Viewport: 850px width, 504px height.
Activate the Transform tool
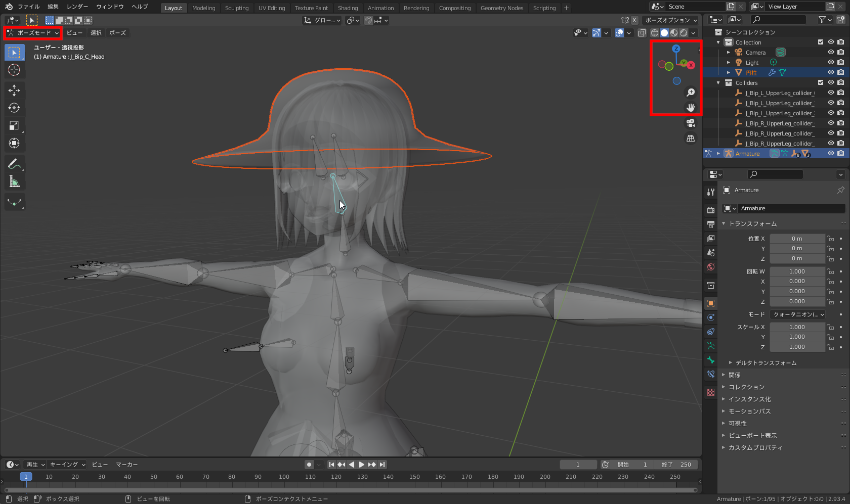coord(14,143)
